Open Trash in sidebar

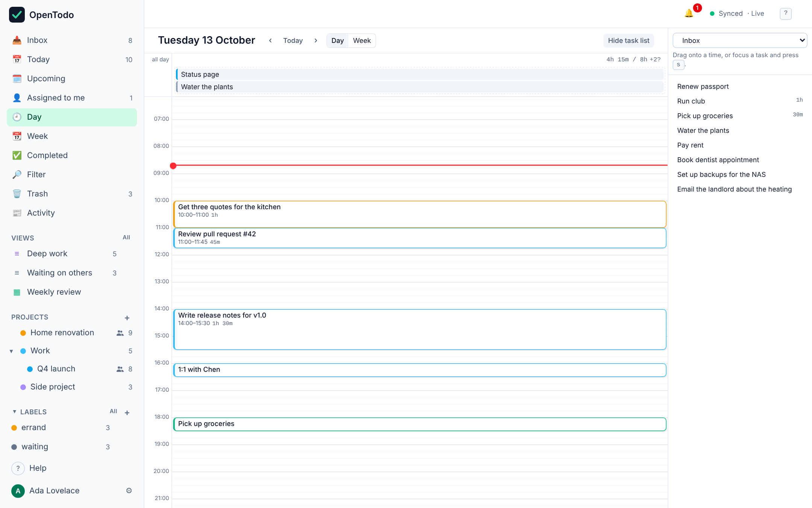(x=72, y=194)
